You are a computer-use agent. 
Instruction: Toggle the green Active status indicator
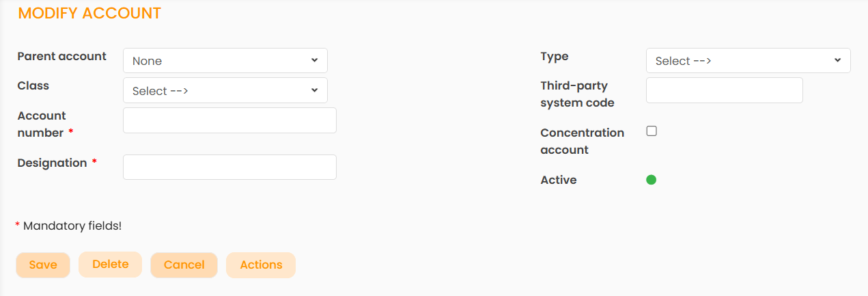coord(652,180)
